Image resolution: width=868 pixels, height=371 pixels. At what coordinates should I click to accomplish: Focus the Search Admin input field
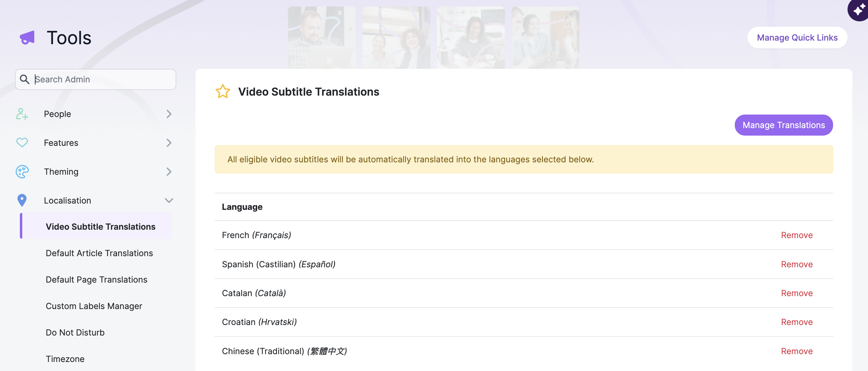pyautogui.click(x=96, y=80)
